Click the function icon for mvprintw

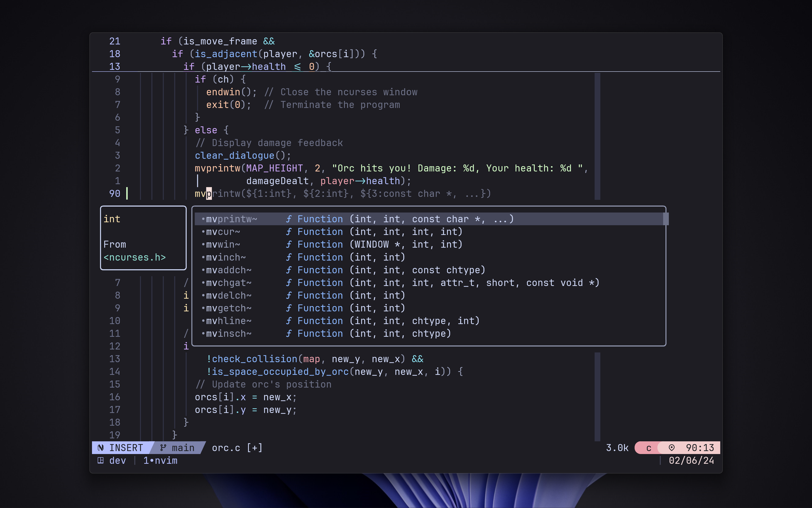(x=289, y=219)
